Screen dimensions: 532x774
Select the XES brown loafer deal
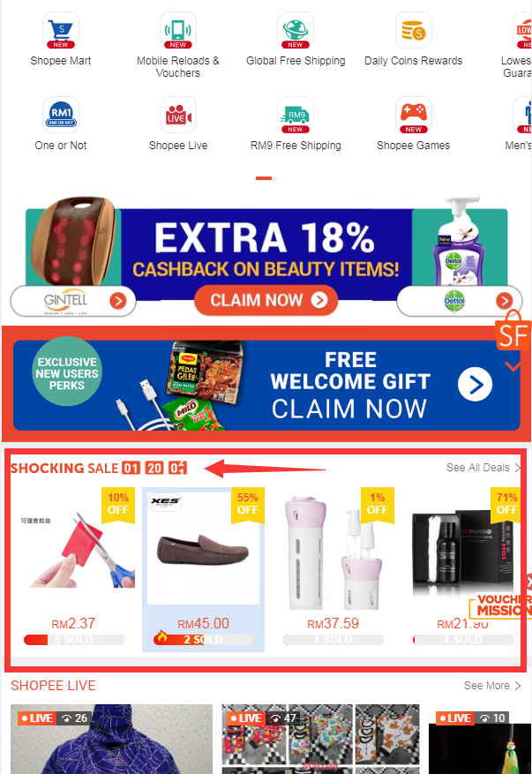click(x=203, y=569)
